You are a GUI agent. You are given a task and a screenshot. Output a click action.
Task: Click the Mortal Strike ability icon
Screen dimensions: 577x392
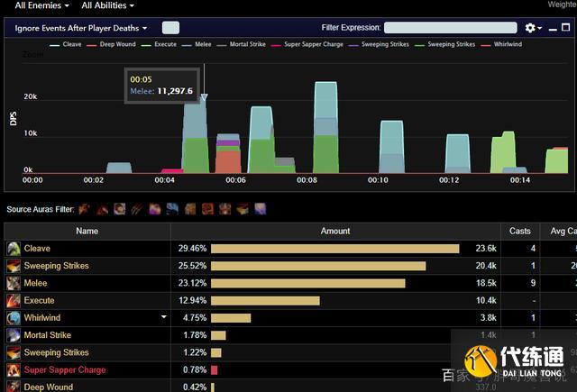[14, 335]
